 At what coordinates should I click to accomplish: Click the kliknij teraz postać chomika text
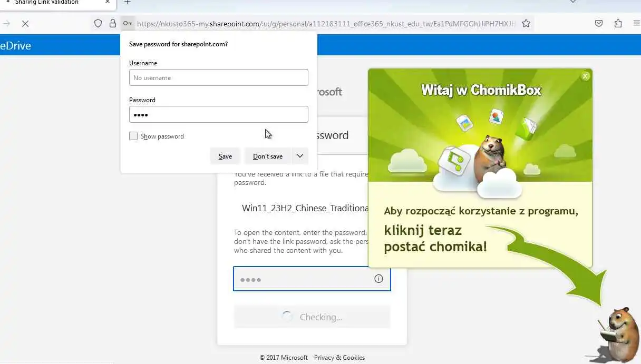point(435,238)
